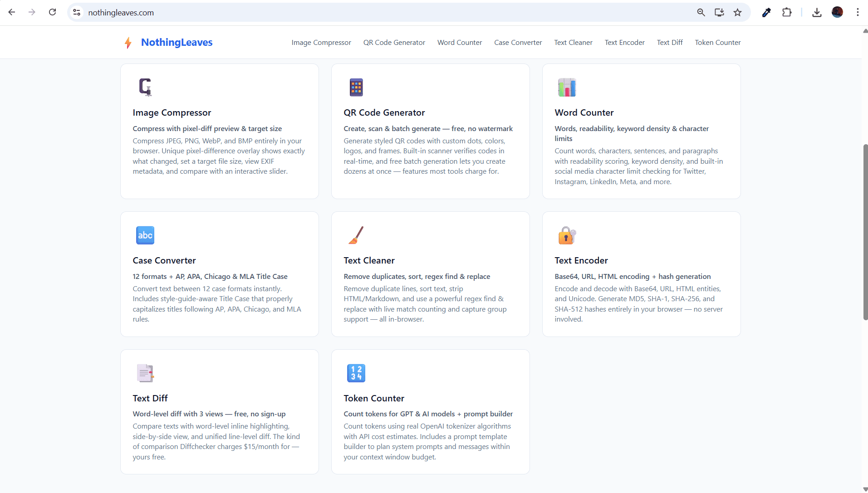The height and width of the screenshot is (493, 868).
Task: Click the Word Counter bar chart icon
Action: click(567, 87)
